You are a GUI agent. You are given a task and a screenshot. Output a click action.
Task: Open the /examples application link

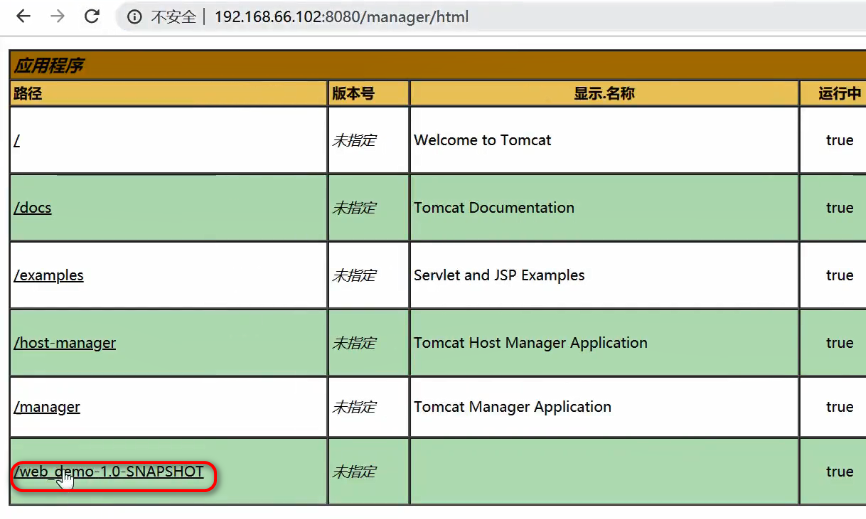(49, 275)
